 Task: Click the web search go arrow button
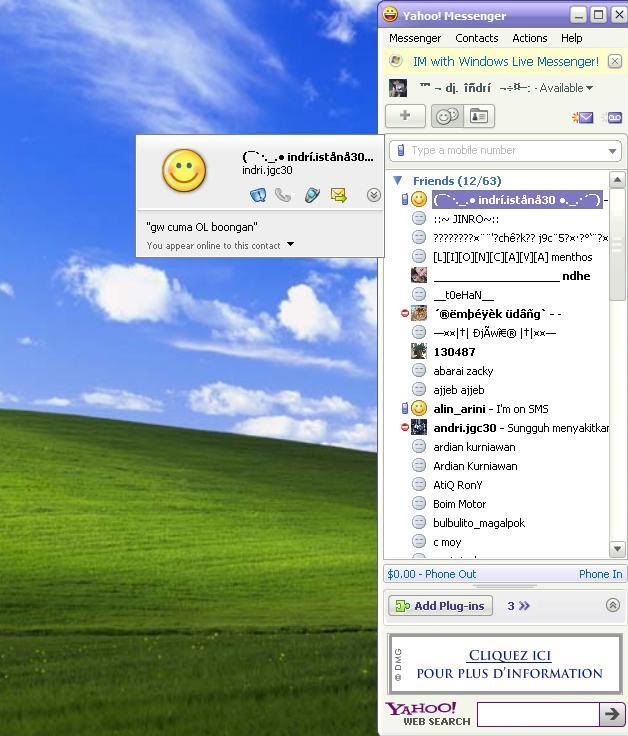(612, 714)
